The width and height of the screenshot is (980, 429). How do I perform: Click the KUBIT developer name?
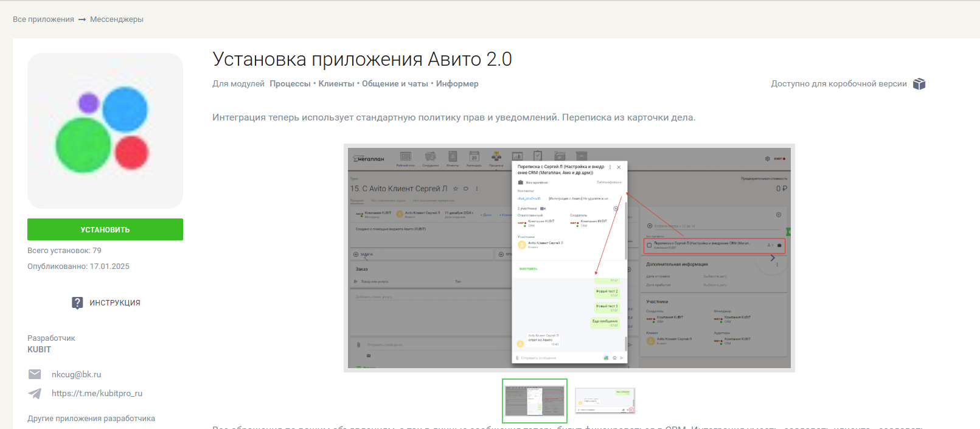(39, 349)
